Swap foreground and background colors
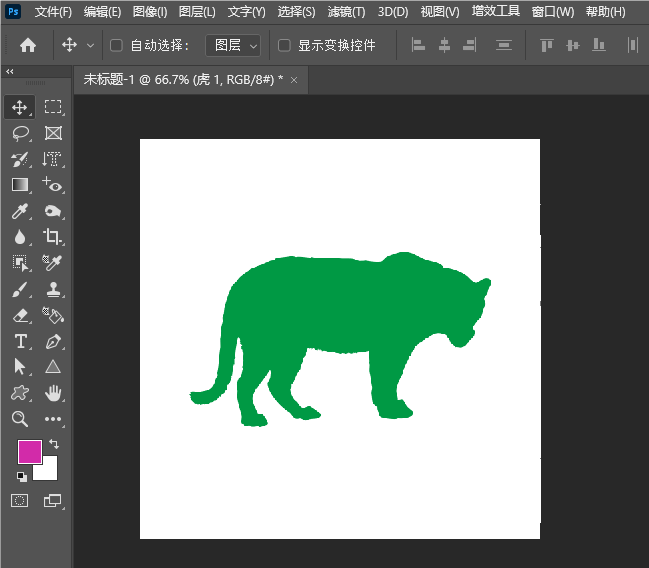Viewport: 649px width, 568px height. coord(54,444)
